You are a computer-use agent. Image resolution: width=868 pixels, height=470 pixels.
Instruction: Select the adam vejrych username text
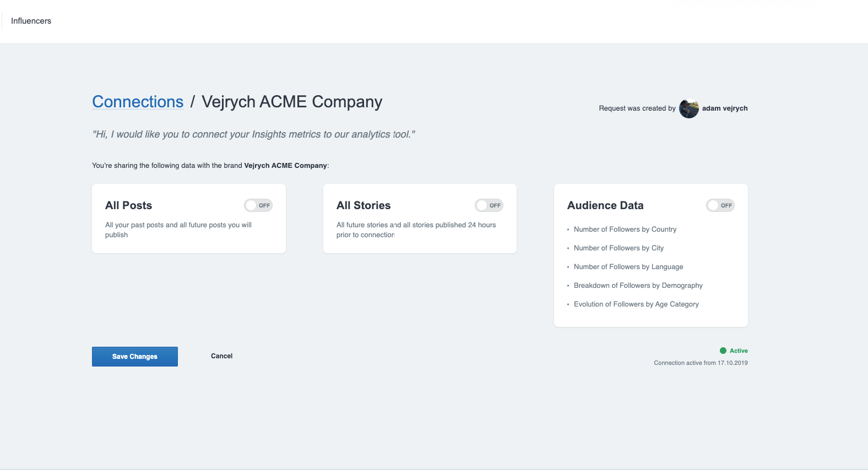pos(725,108)
